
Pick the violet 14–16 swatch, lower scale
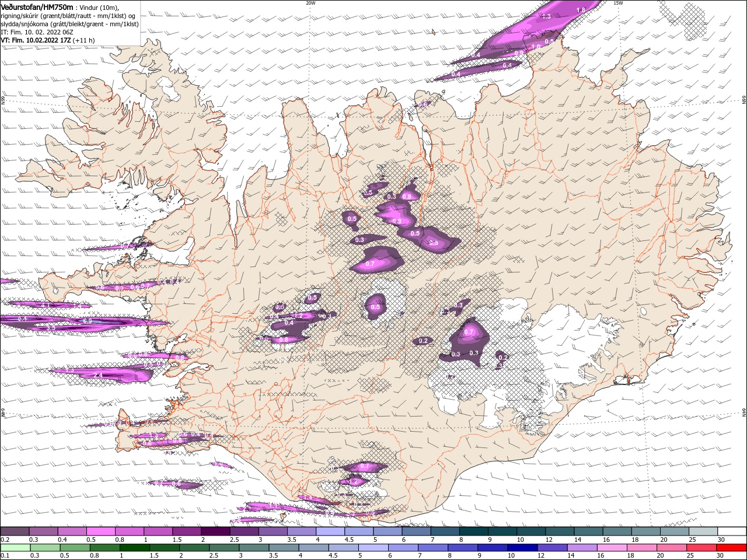[581, 548]
